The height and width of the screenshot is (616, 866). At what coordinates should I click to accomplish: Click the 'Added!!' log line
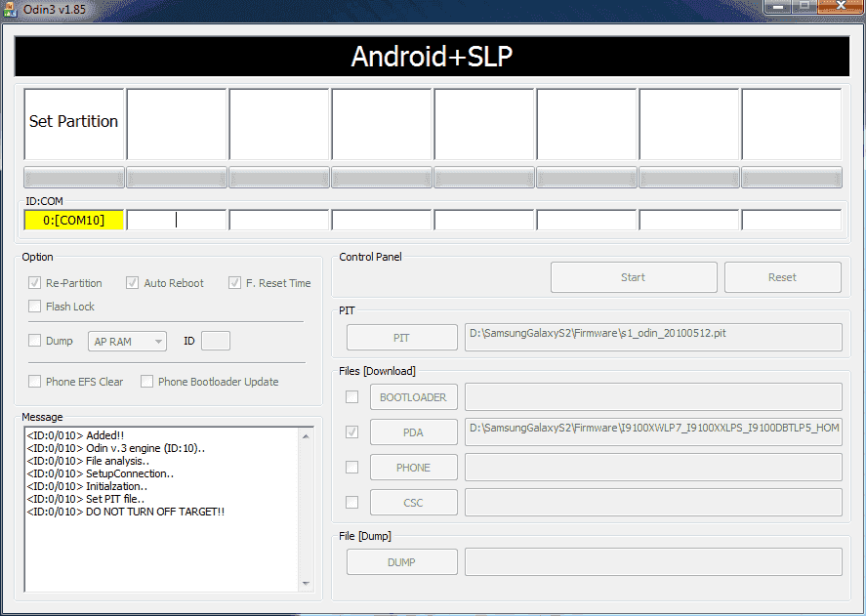coord(75,435)
